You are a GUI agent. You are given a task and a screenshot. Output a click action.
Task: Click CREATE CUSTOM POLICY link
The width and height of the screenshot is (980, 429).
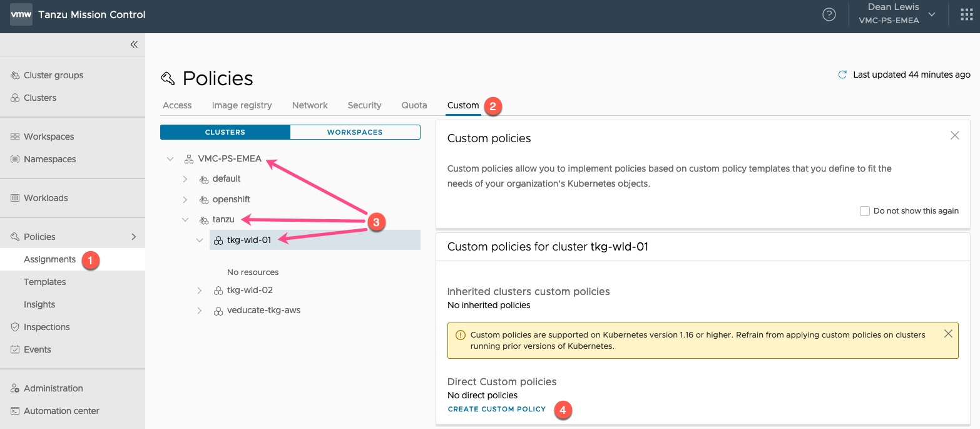(x=497, y=409)
